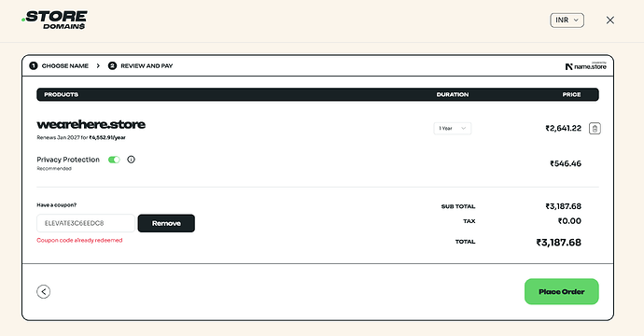Click the chevron between checkout steps
The width and height of the screenshot is (644, 336).
pos(98,65)
